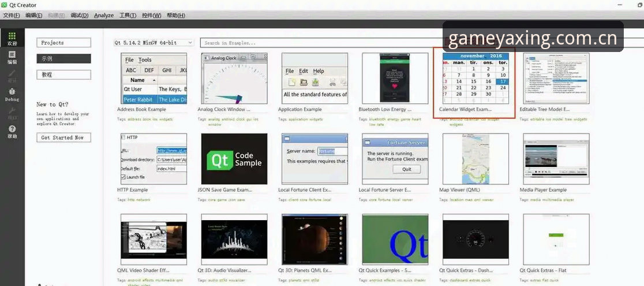
Task: Open the 帮助(H) menu
Action: pos(176,15)
